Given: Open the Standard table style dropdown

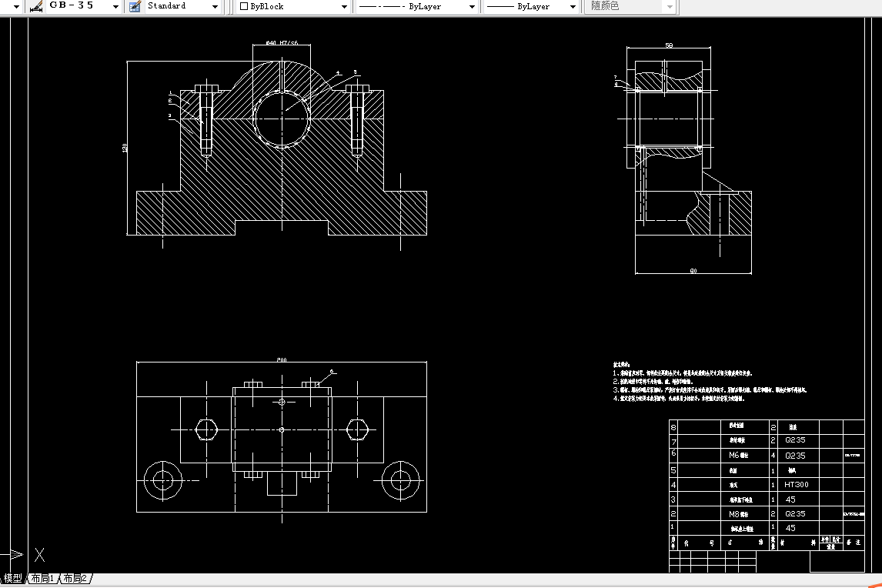Looking at the screenshot, I should pos(215,6).
